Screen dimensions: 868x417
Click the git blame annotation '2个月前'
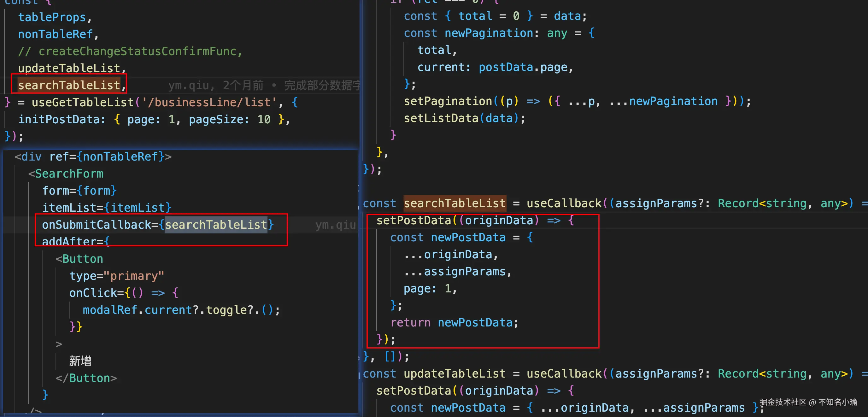243,85
